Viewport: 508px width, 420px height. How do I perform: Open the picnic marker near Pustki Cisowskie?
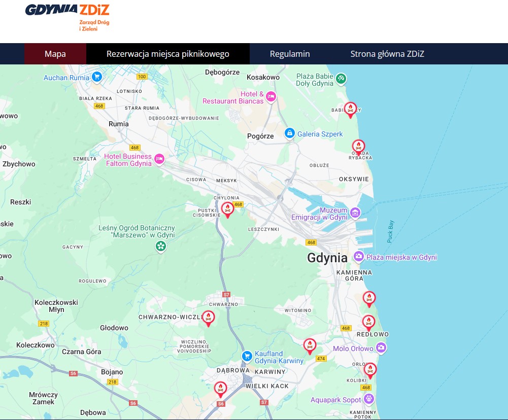tap(227, 208)
